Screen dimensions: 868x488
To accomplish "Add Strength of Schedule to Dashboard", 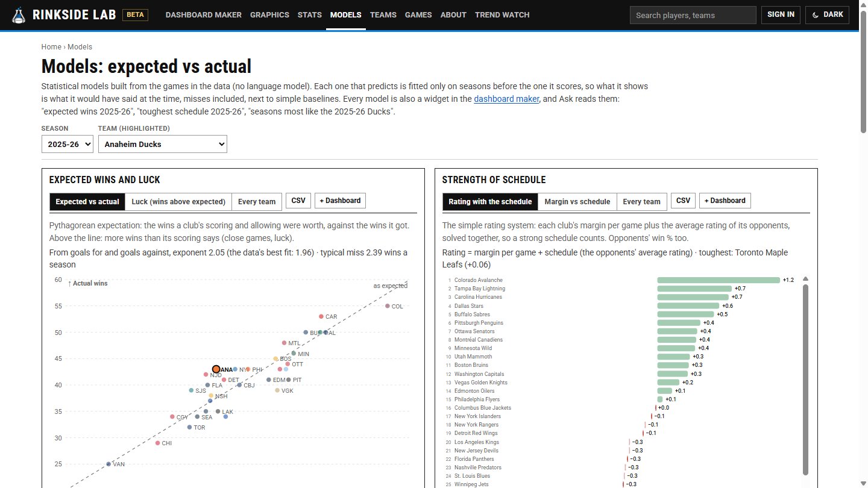I will 725,201.
